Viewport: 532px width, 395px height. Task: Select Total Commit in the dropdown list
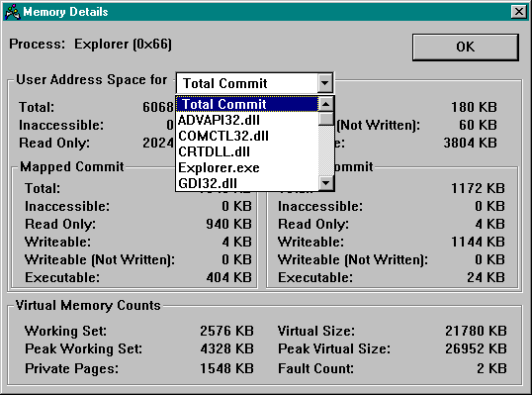tap(247, 104)
